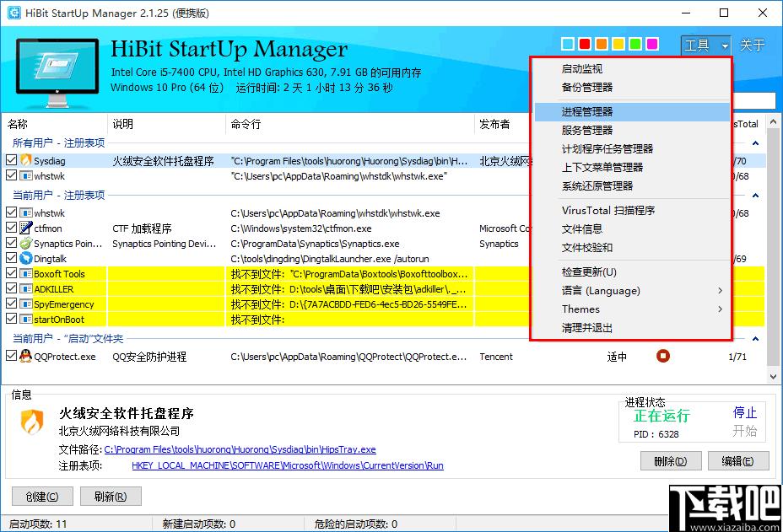
Task: Click the SpyEmergency row icon
Action: coord(26,304)
